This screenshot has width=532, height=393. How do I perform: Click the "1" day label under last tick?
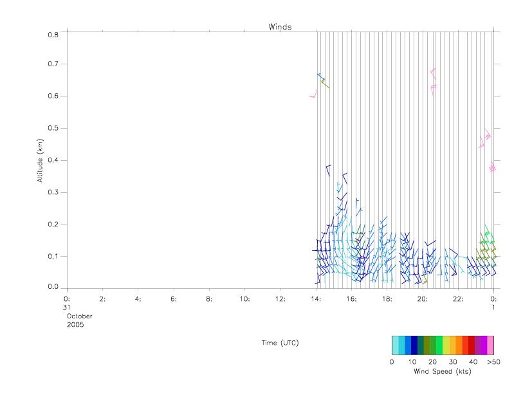click(x=493, y=307)
